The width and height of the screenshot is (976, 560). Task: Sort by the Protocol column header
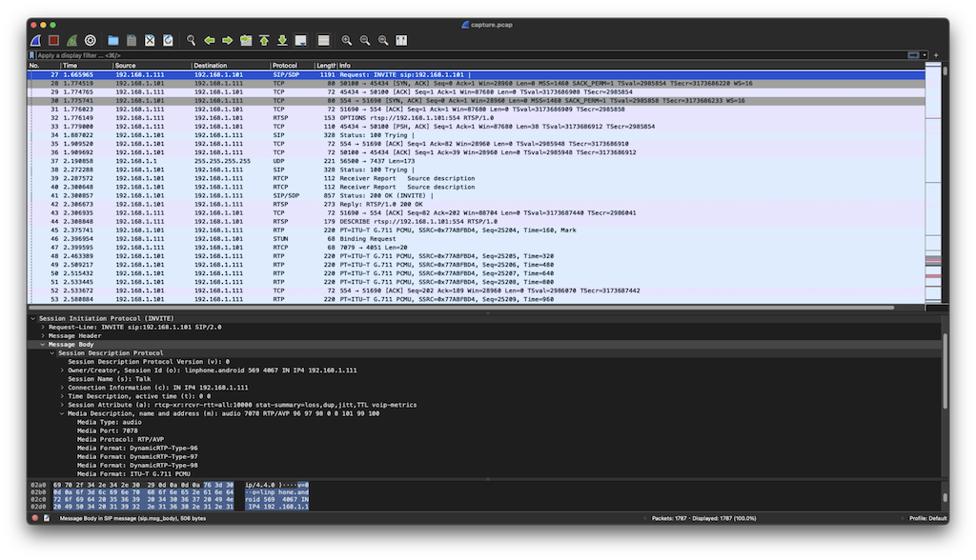(292, 66)
